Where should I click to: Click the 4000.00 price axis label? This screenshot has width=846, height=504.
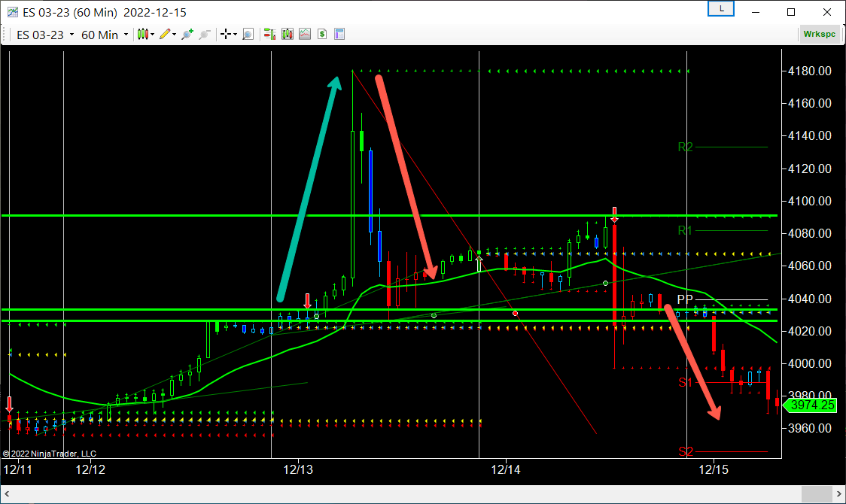(x=809, y=364)
